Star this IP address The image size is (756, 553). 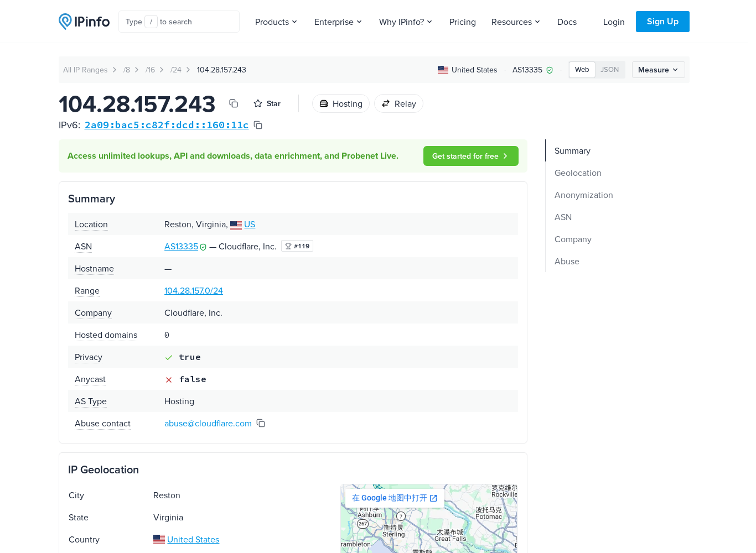[x=267, y=103]
